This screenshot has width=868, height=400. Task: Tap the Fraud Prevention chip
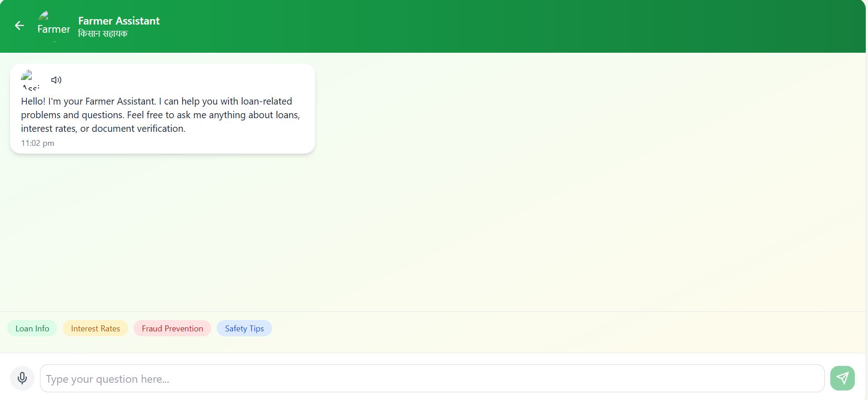click(x=172, y=329)
